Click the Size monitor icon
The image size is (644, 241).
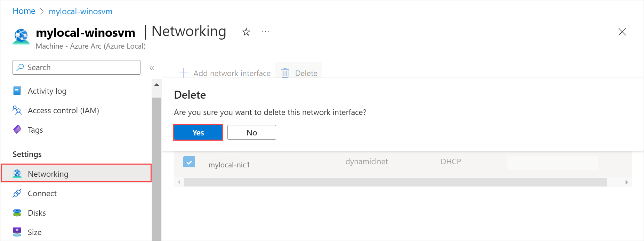pyautogui.click(x=17, y=232)
